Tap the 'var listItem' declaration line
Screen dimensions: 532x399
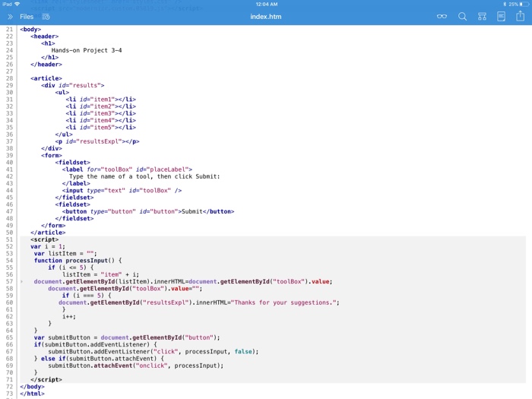point(65,253)
